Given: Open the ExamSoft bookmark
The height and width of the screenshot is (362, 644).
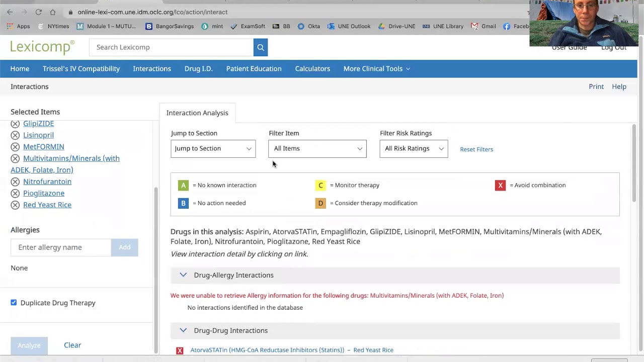Looking at the screenshot, I should pos(248,26).
